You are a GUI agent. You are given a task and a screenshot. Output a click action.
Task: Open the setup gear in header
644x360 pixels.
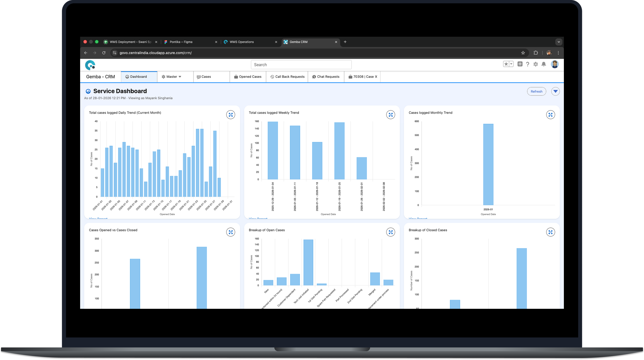536,64
